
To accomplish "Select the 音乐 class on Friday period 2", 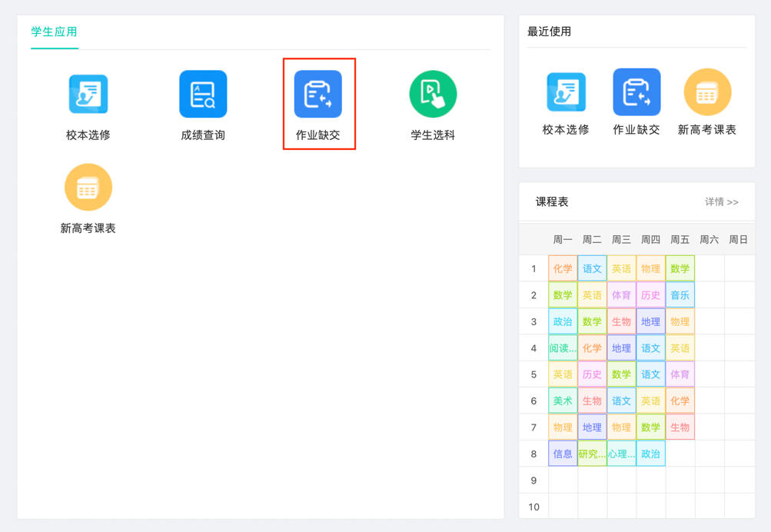I will [x=680, y=295].
